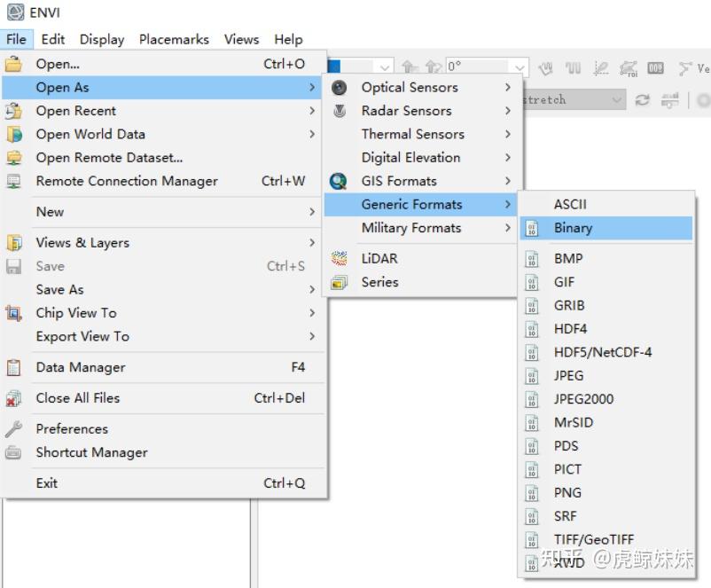The height and width of the screenshot is (588, 711).
Task: Click the Radar Sensors dish icon
Action: point(340,111)
